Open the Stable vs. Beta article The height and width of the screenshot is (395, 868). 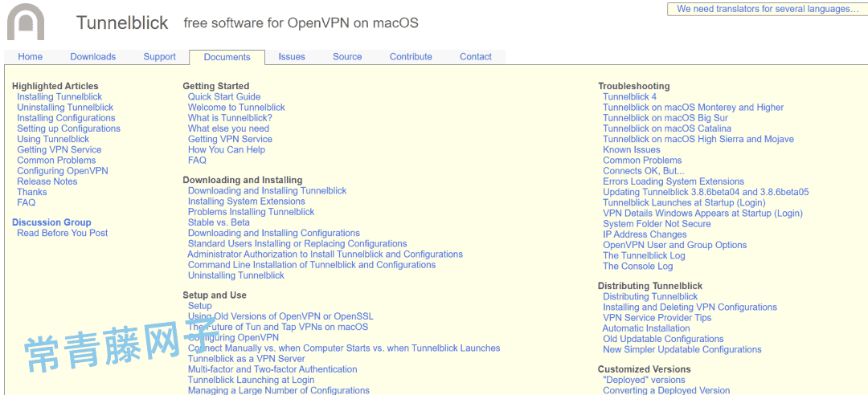pyautogui.click(x=219, y=222)
